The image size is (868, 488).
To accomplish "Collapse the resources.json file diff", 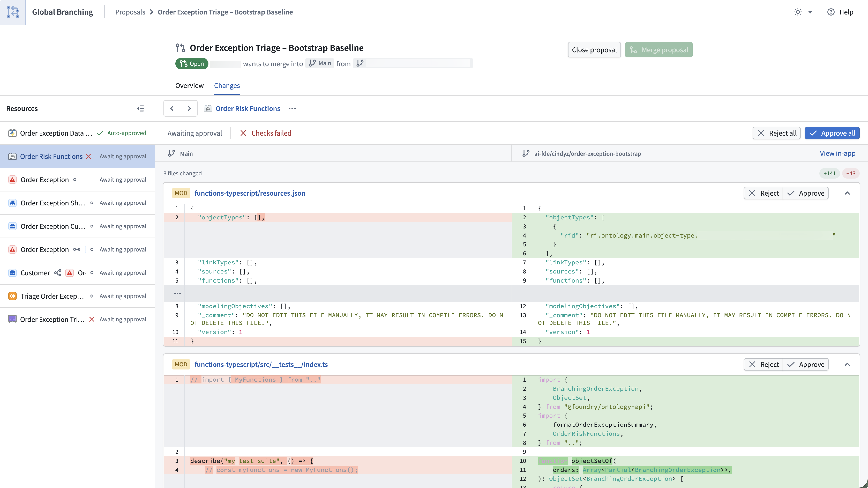I will click(847, 193).
